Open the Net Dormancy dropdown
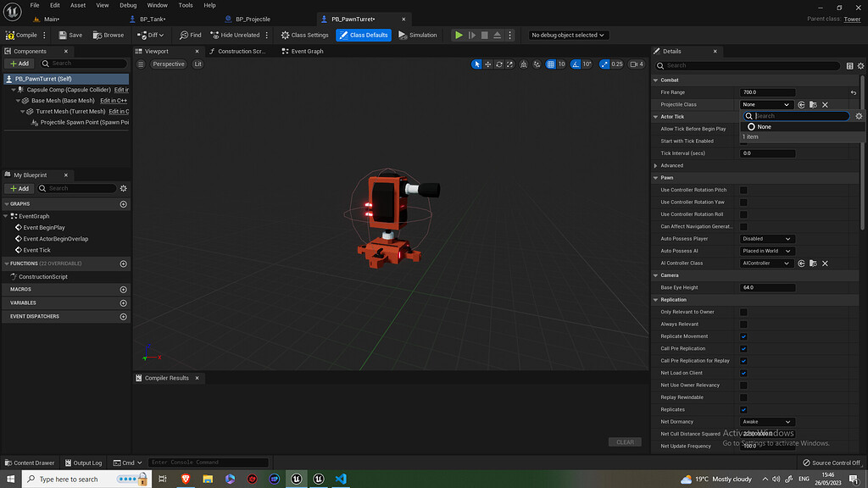868x488 pixels. [766, 421]
